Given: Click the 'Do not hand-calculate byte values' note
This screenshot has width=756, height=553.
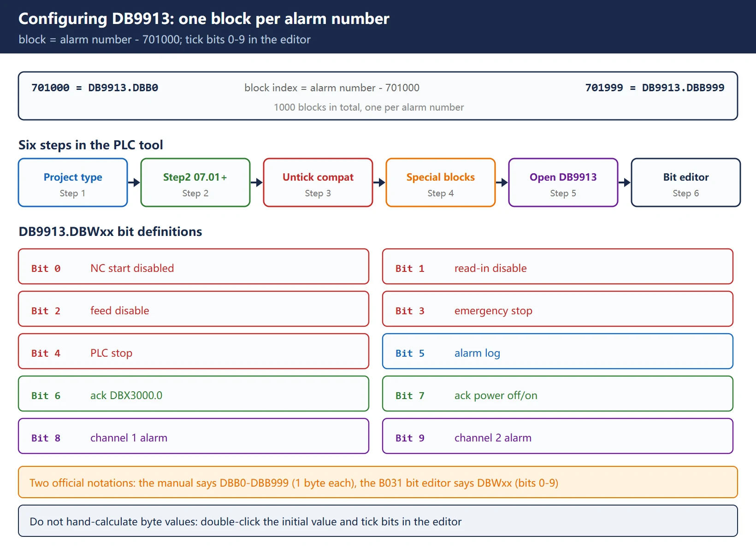Looking at the screenshot, I should point(378,521).
